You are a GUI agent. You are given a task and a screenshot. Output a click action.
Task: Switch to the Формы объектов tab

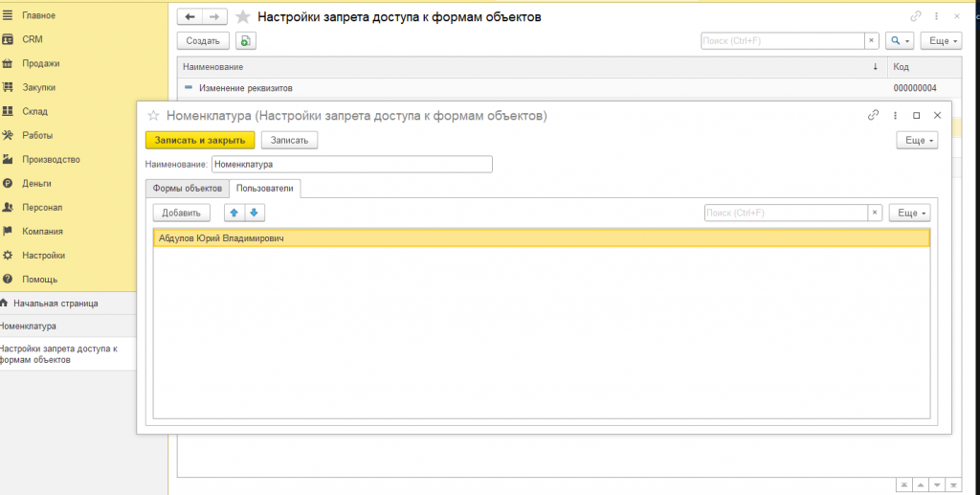click(x=187, y=188)
